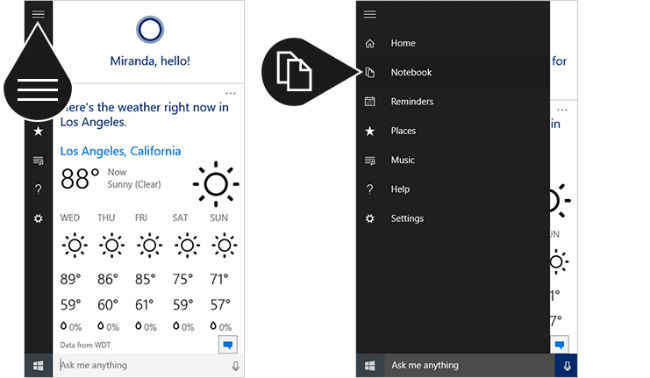The width and height of the screenshot is (650, 378).
Task: Click the blue microphone button in right panel
Action: click(566, 365)
